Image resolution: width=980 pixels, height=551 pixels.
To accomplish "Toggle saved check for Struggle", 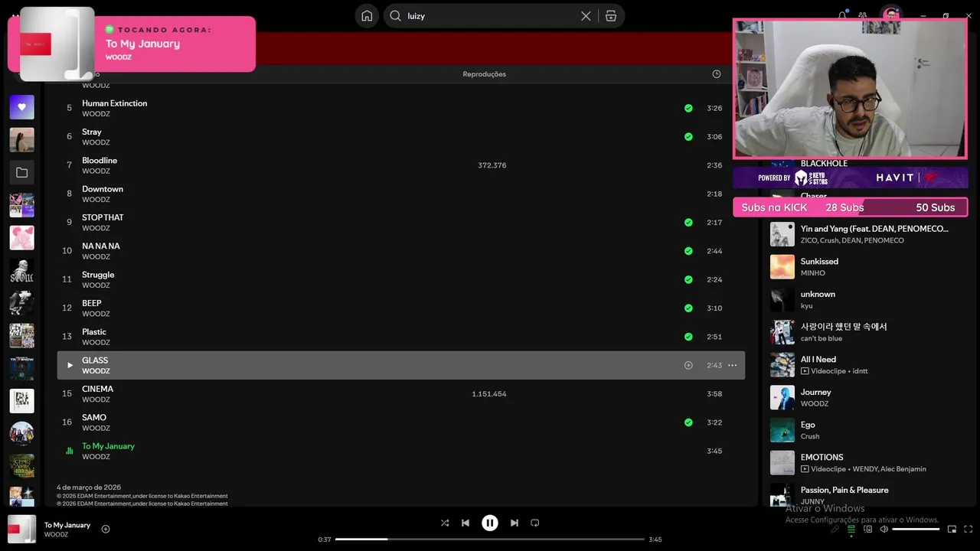I will 688,279.
